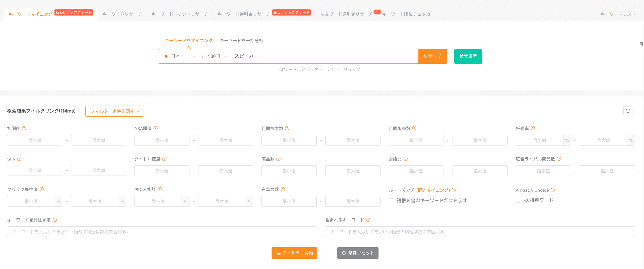
Task: Click 月間検索数 最小値 input field
Action: (x=289, y=140)
